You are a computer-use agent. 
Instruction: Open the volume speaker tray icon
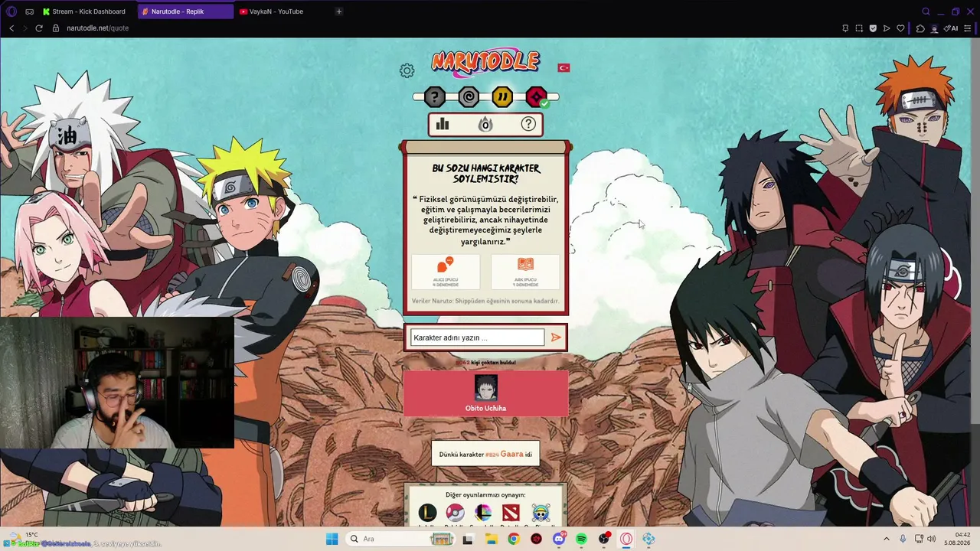931,539
